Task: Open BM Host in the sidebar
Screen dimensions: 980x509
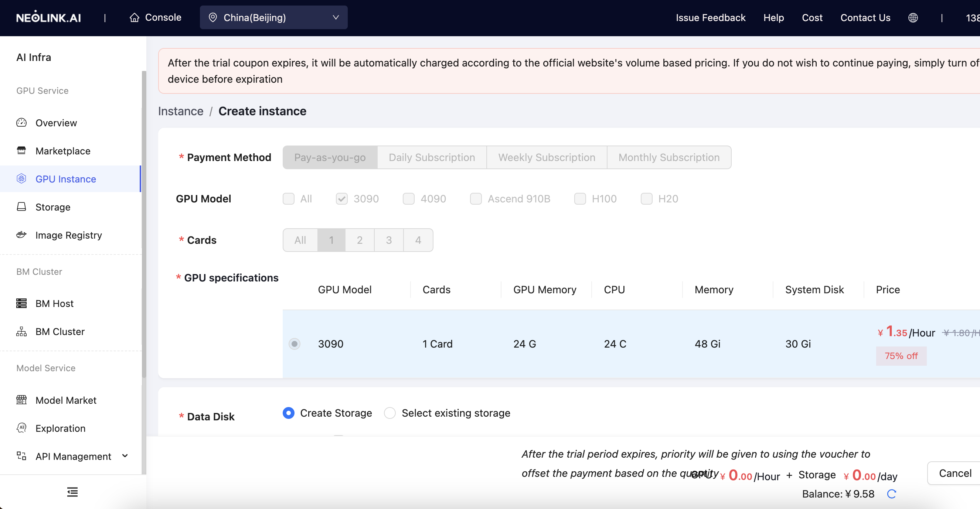Action: 71,303
